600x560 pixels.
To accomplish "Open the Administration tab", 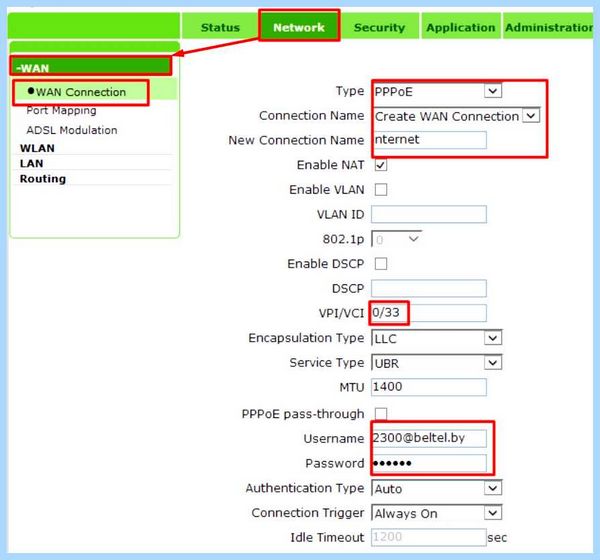I will point(548,27).
